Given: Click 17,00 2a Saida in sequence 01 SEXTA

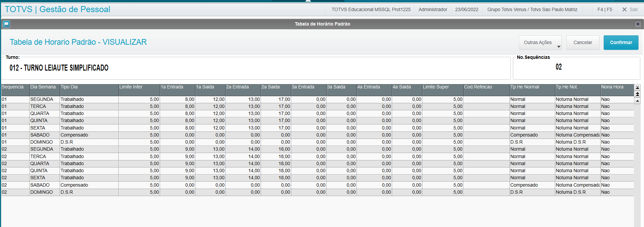Looking at the screenshot, I should pos(276,128).
